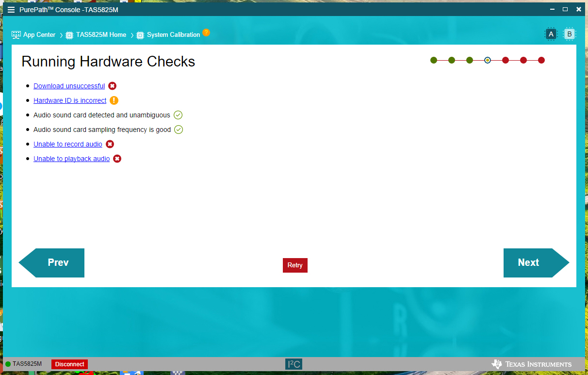This screenshot has height=375, width=588.
Task: Click Audio sound card detected text
Action: [102, 115]
